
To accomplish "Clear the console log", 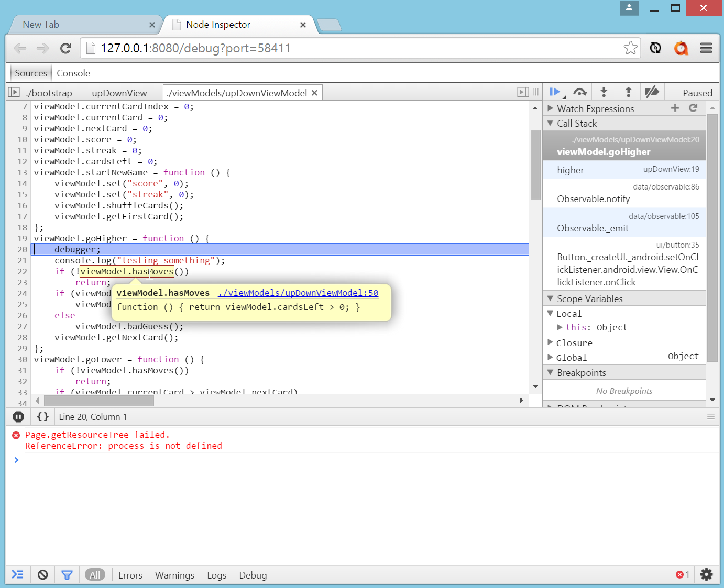I will [x=43, y=575].
